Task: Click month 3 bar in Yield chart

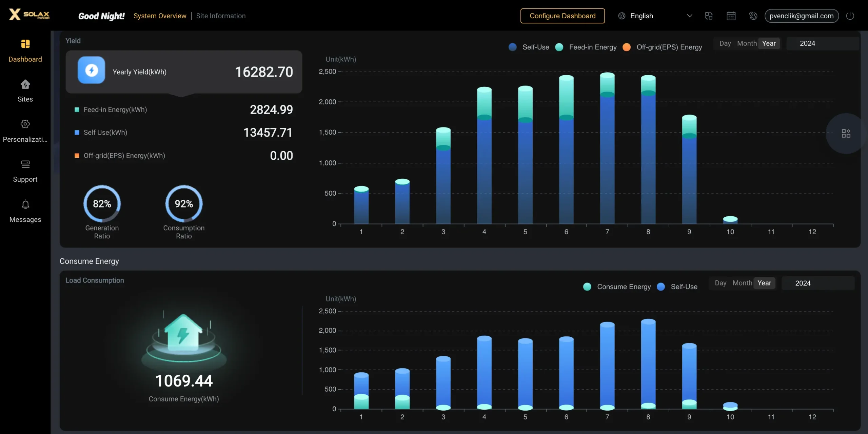Action: tap(443, 176)
